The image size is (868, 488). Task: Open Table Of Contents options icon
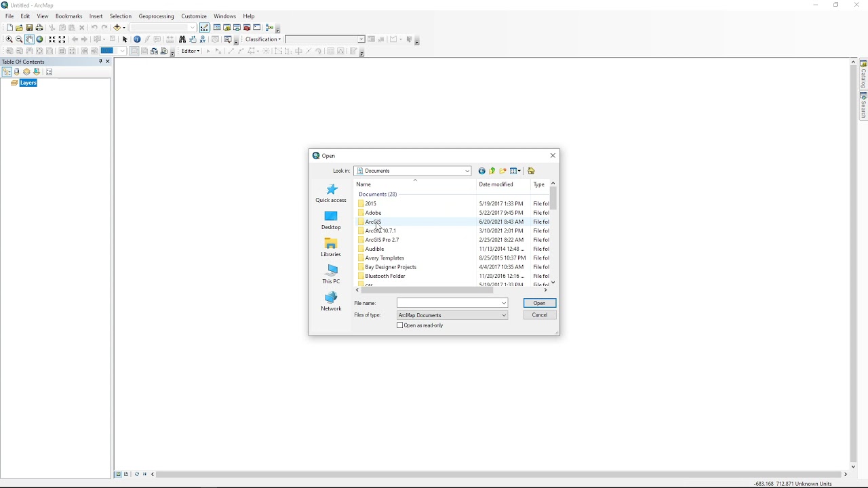[x=49, y=72]
